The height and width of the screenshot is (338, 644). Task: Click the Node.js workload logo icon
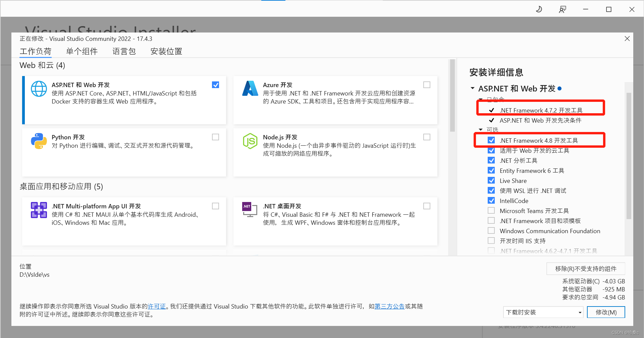click(x=250, y=141)
